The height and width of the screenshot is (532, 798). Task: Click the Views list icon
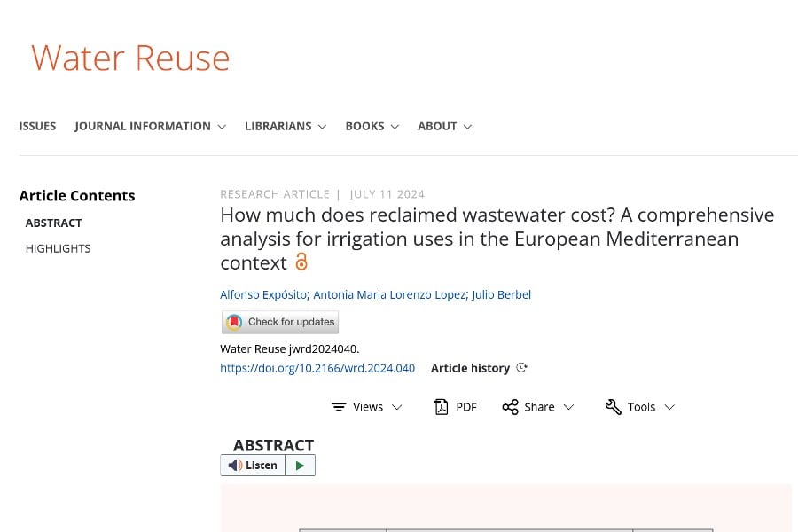pos(339,407)
